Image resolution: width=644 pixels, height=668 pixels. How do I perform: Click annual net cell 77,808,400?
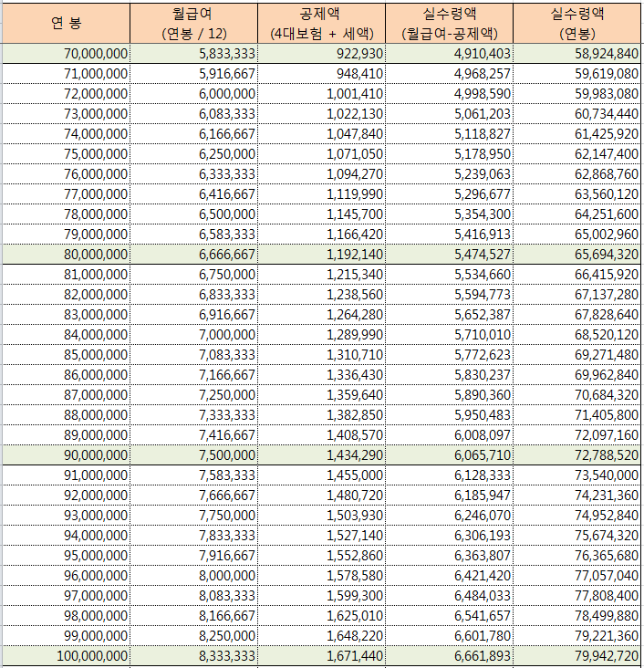[x=577, y=595]
